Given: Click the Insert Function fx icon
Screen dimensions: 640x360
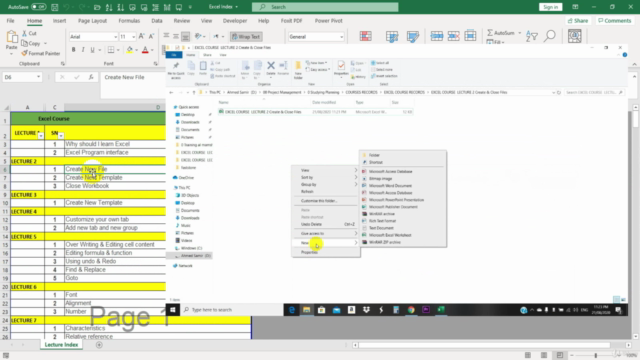Looking at the screenshot, I should 91,77.
